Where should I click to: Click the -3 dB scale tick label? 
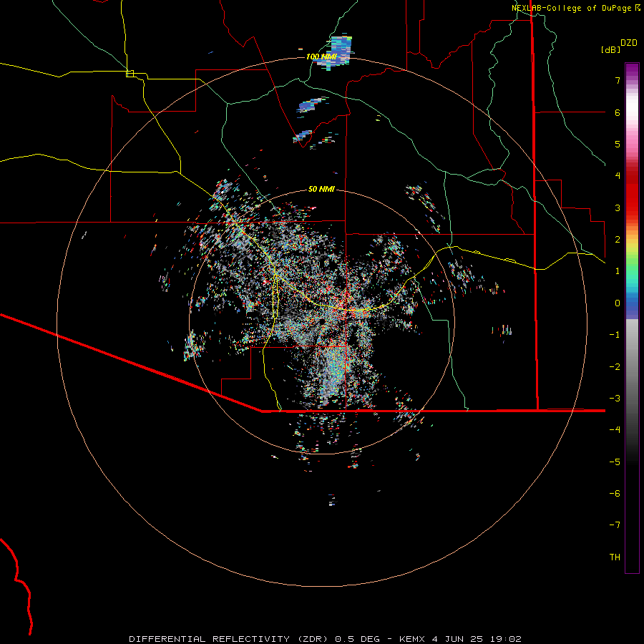coord(615,398)
